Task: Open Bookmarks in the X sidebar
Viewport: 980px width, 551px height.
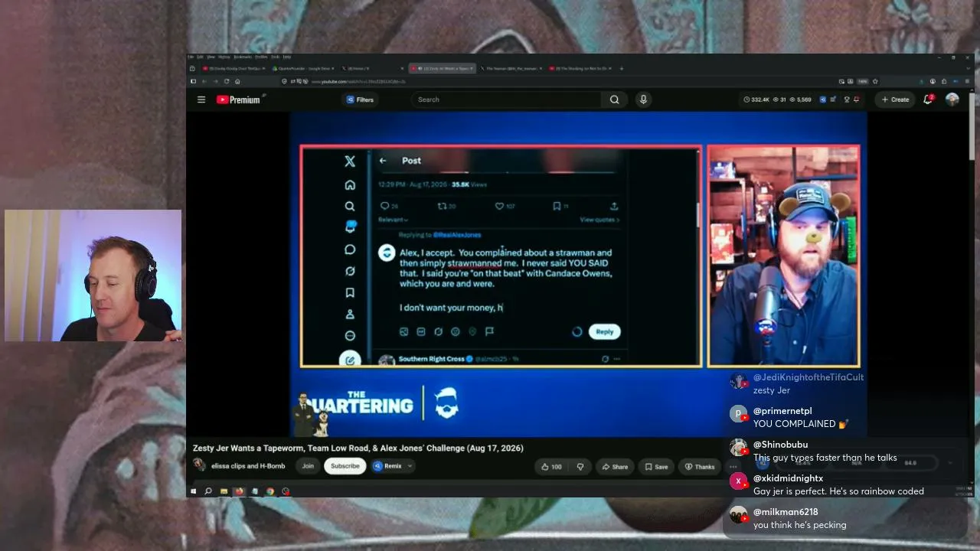Action: 350,292
